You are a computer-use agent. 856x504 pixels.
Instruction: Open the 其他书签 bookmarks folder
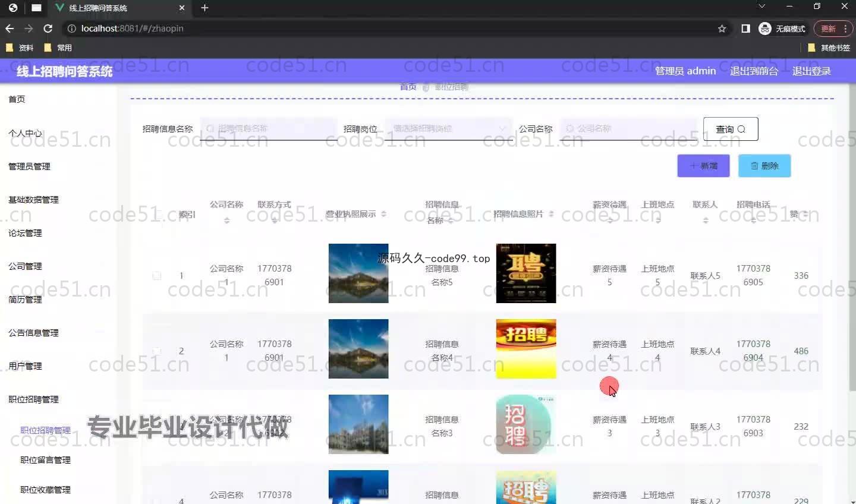(x=829, y=48)
